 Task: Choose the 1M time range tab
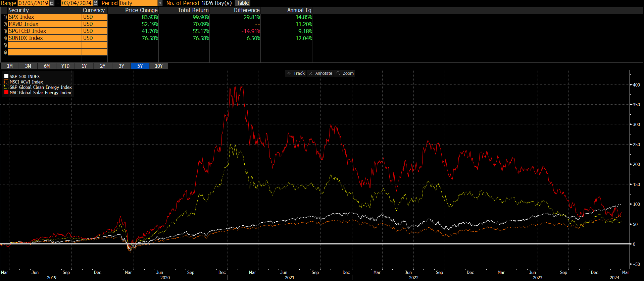click(10, 66)
